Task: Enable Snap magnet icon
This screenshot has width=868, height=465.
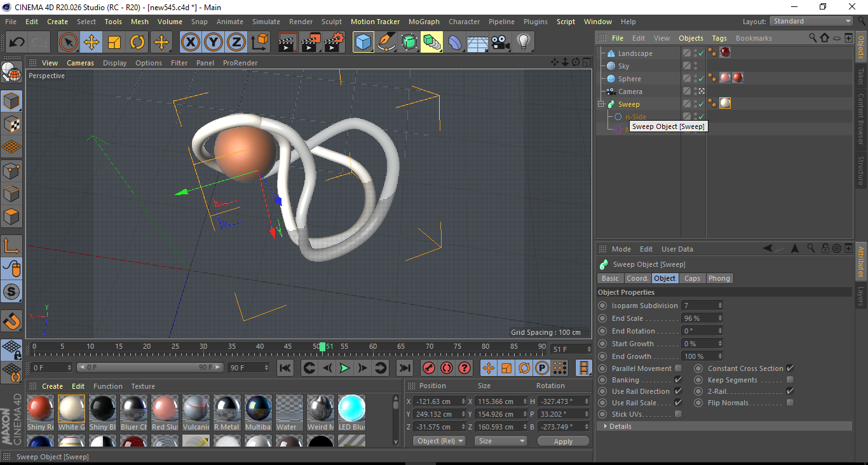Action: click(11, 321)
